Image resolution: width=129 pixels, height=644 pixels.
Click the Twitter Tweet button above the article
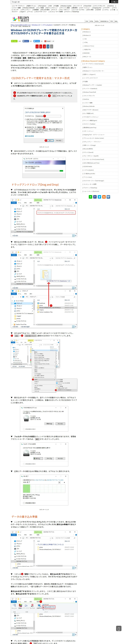[37, 41]
